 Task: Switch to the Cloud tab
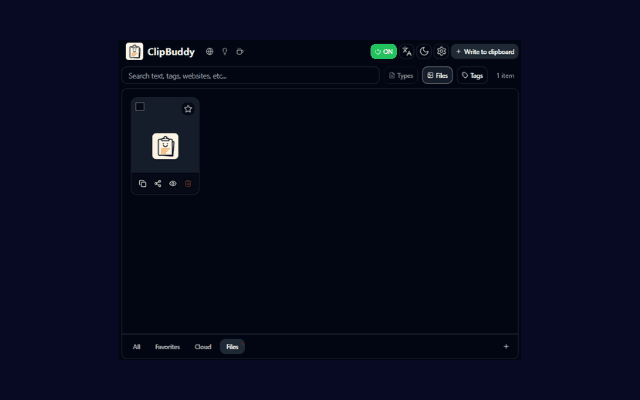pos(203,347)
